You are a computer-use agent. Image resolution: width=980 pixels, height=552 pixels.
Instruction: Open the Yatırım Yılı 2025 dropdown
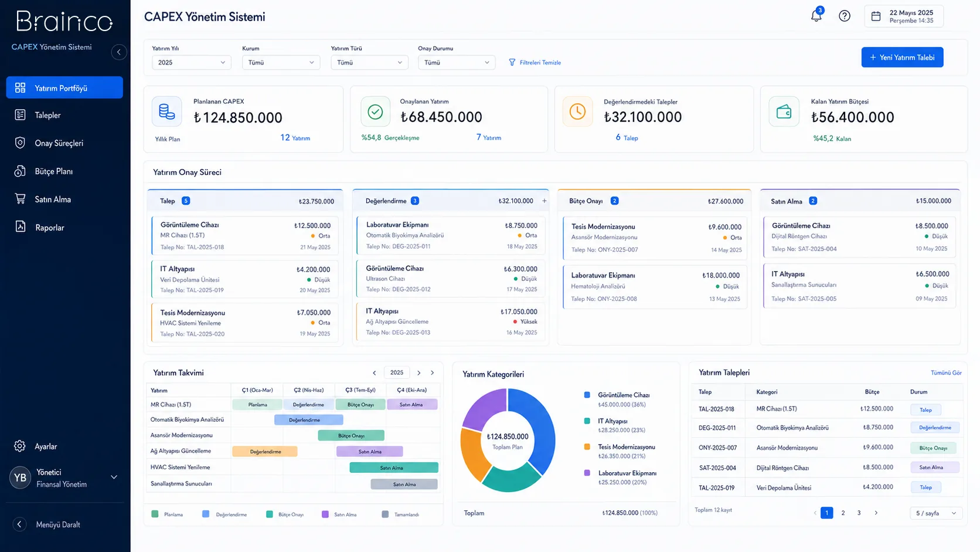point(192,62)
